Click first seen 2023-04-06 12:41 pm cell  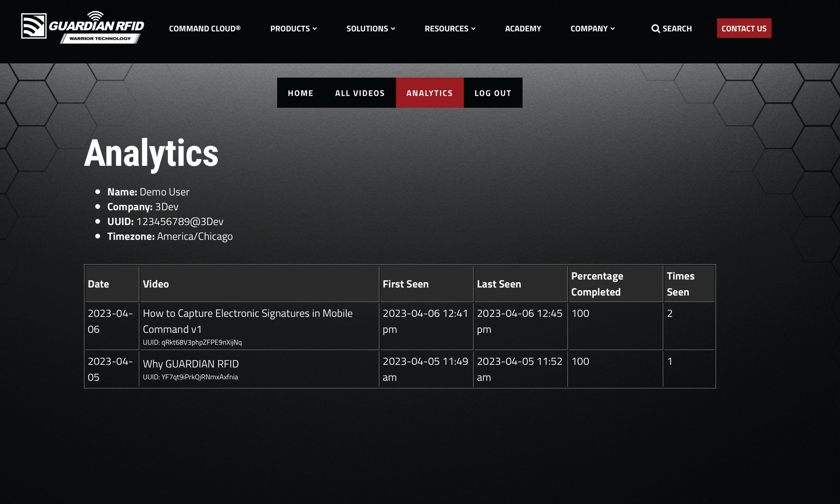(x=427, y=326)
